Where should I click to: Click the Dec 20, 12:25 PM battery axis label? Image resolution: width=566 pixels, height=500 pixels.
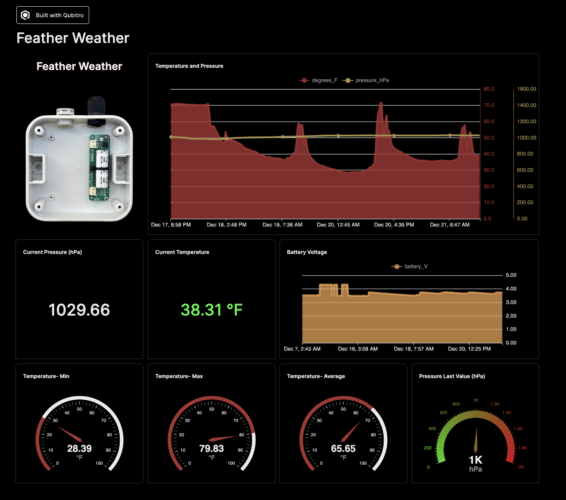tap(469, 349)
